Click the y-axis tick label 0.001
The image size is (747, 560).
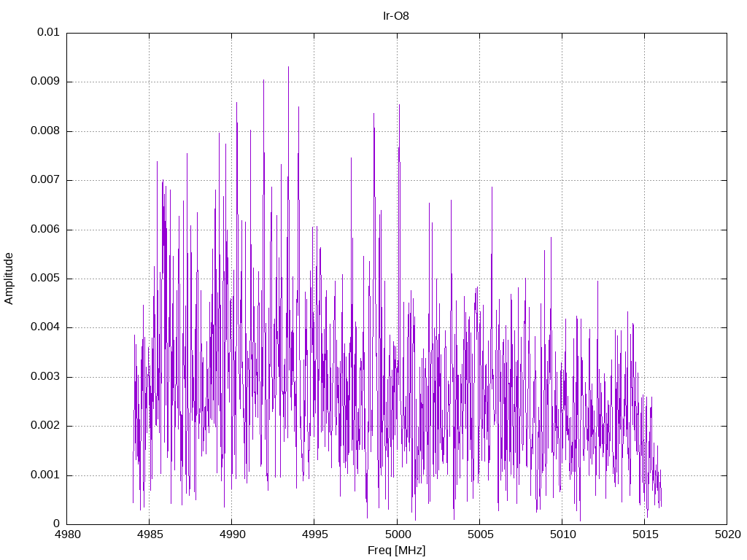45,475
